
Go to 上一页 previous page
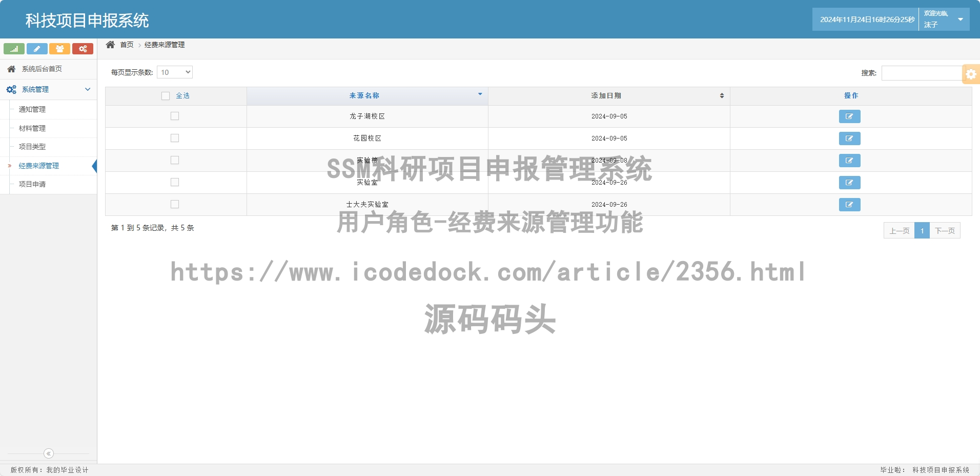click(899, 231)
